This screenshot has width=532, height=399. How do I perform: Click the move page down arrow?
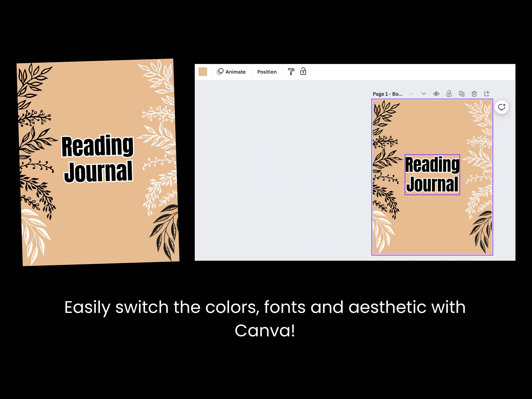tap(424, 94)
